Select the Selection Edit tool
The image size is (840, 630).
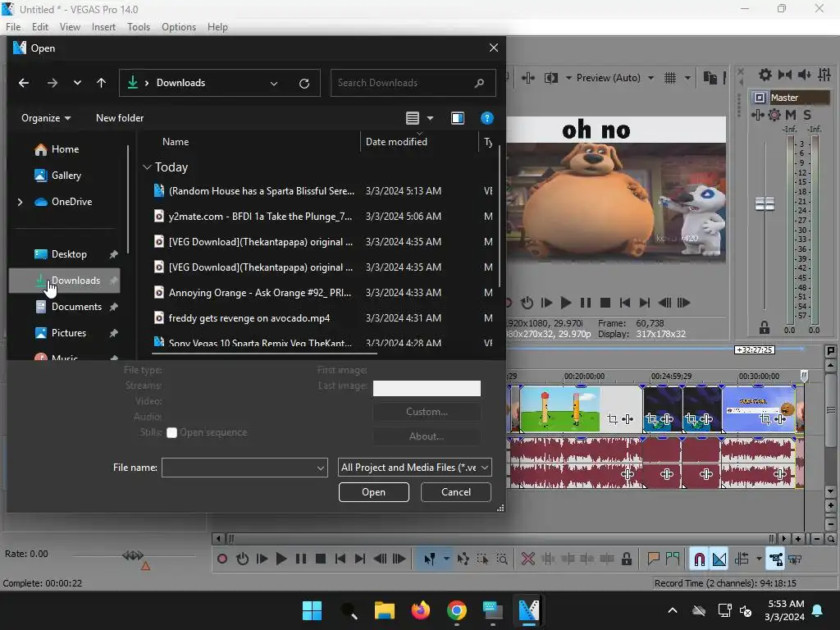482,559
